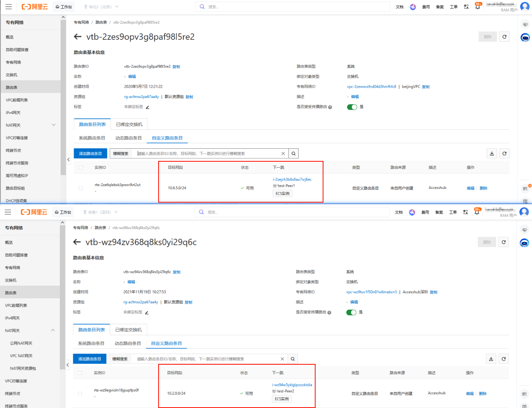Open the 模糊搜索 search-type dropdown in Shenzhen console
Image resolution: width=532 pixels, height=408 pixels.
click(x=121, y=359)
